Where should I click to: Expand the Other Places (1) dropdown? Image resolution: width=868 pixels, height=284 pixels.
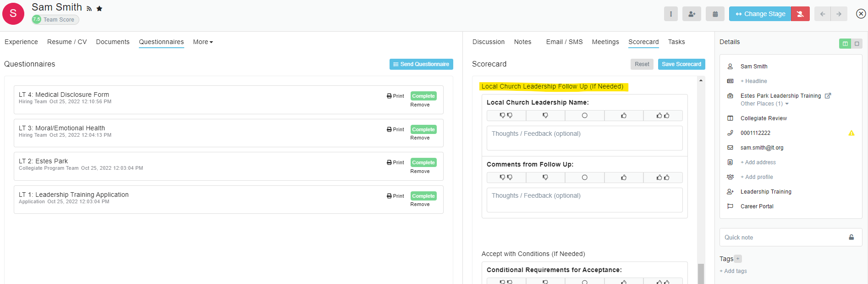764,104
